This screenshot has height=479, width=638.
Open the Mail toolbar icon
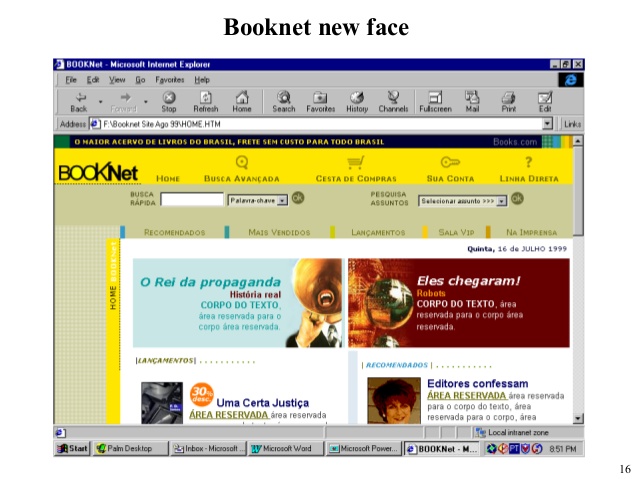coord(472,97)
